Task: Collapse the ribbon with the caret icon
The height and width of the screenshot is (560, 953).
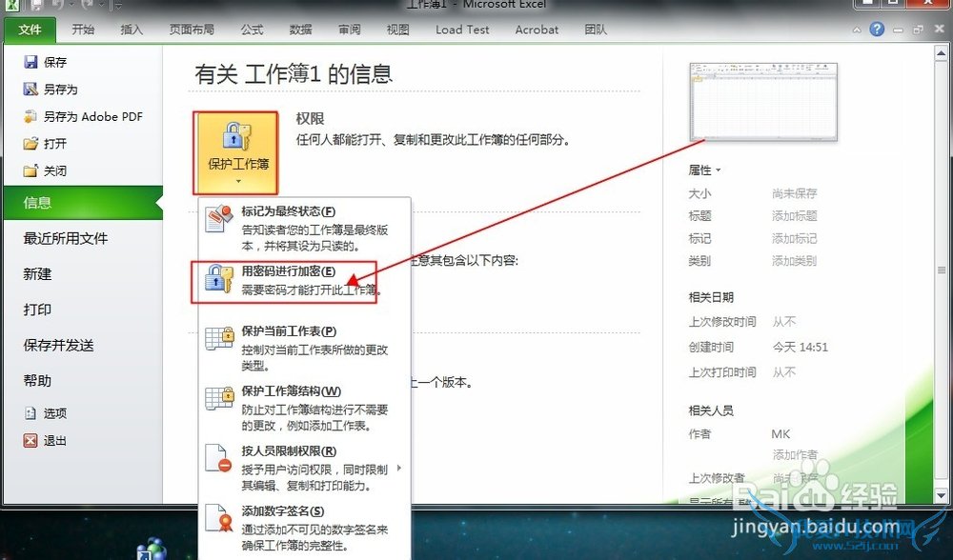Action: pyautogui.click(x=857, y=30)
